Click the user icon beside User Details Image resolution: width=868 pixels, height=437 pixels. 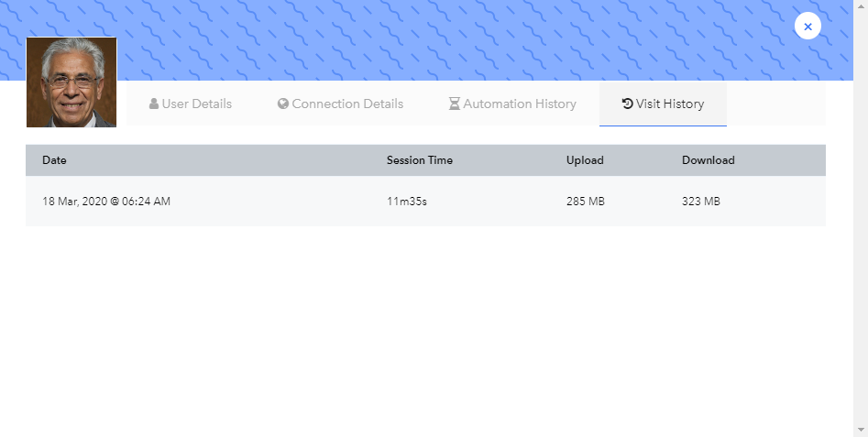click(154, 104)
